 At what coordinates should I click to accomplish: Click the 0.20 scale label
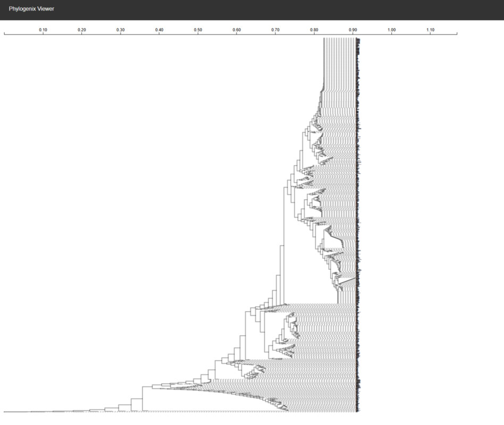[x=82, y=30]
